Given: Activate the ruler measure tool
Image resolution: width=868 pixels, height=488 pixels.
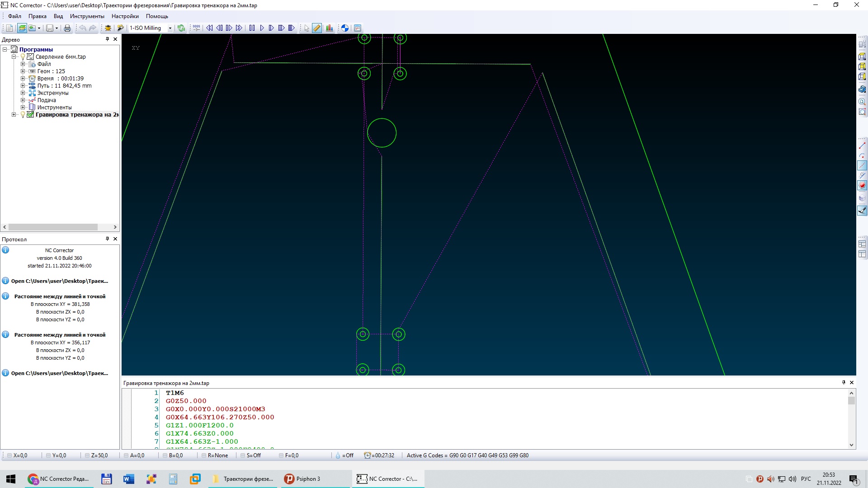Looking at the screenshot, I should [317, 28].
